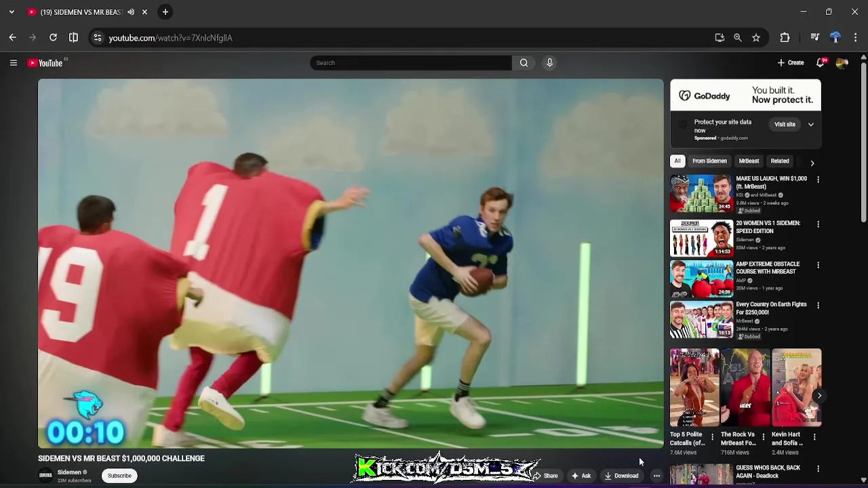
Task: Focus the YouTube search field
Action: 411,63
